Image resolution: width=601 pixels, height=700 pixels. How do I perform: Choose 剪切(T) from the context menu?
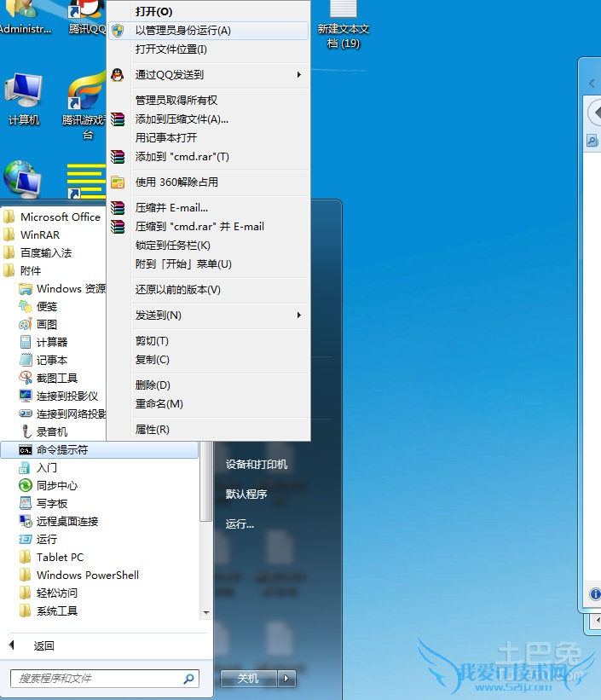(209, 341)
